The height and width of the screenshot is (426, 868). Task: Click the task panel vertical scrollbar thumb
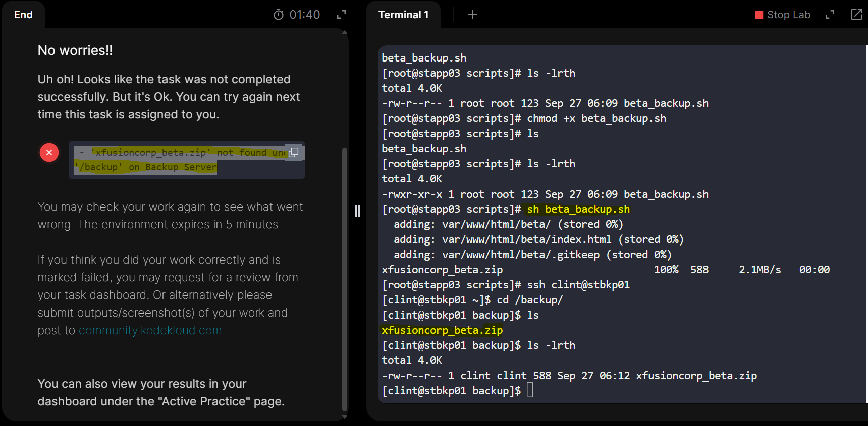pyautogui.click(x=345, y=277)
